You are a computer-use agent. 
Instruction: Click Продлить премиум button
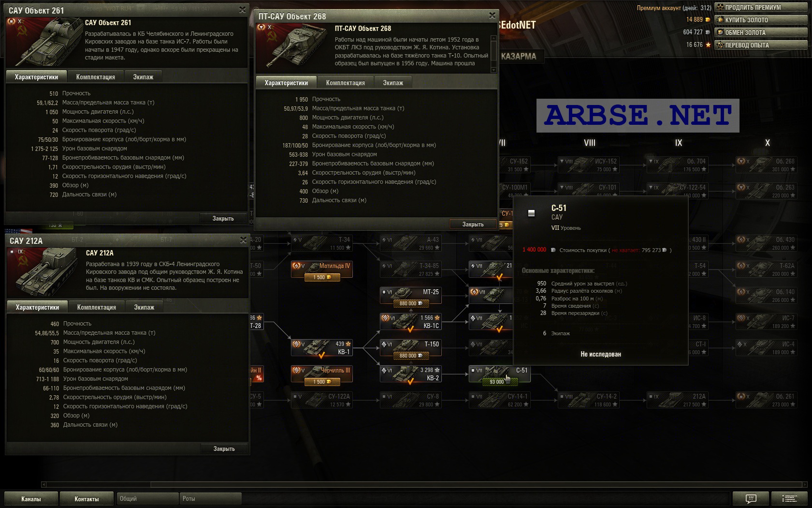point(761,7)
